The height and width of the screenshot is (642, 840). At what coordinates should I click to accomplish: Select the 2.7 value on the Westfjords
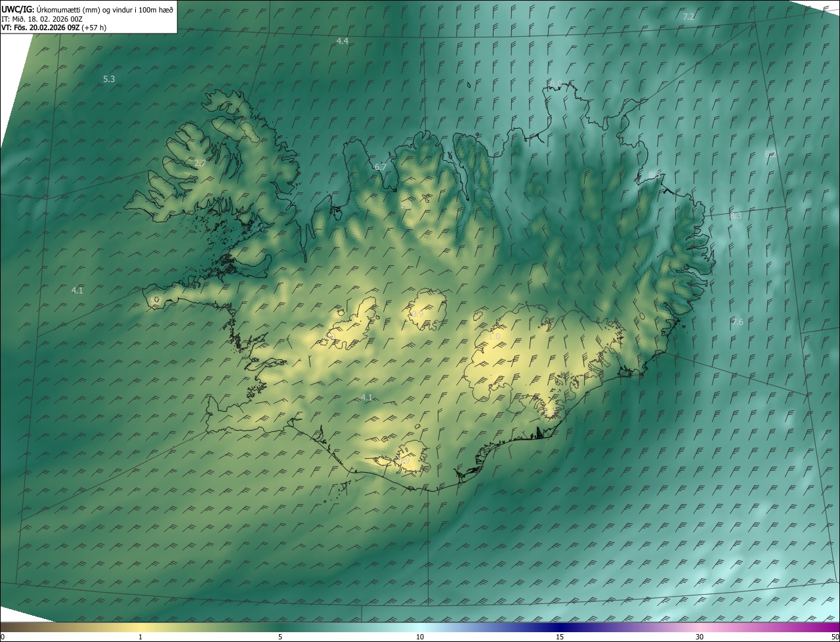(x=200, y=163)
